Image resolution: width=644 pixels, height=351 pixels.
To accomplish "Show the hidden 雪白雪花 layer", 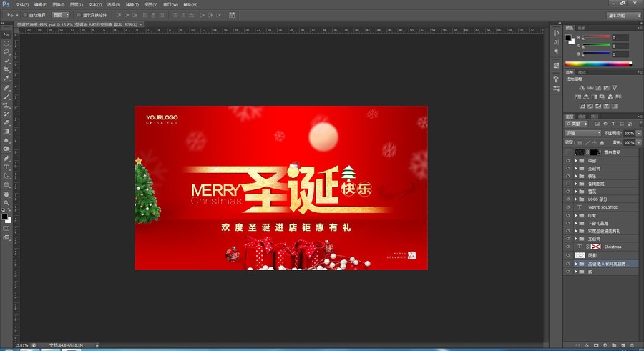I will tap(568, 152).
